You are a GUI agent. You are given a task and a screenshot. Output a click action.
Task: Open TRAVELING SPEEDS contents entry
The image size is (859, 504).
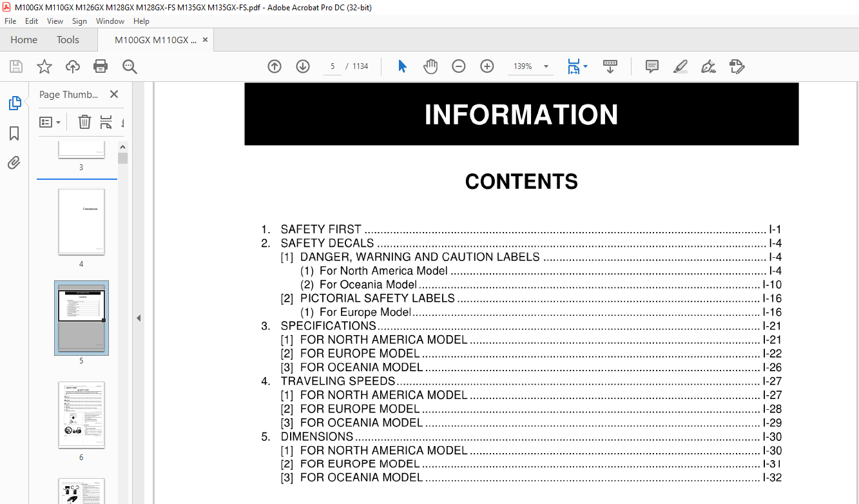point(521,382)
